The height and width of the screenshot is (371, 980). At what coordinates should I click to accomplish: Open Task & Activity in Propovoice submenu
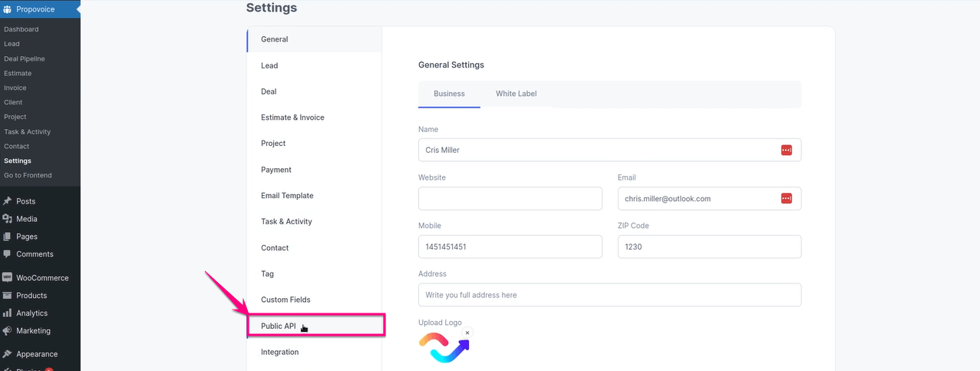click(x=27, y=131)
